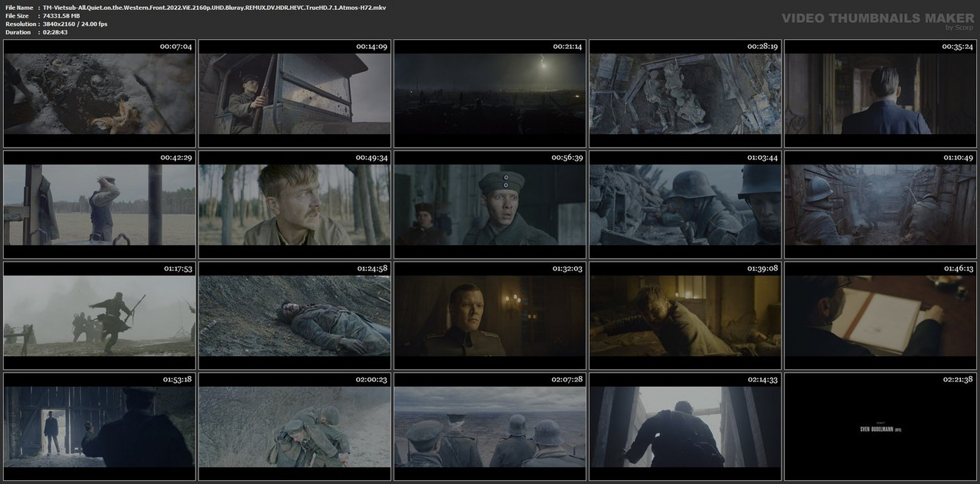Click the fallen soldier thumbnail at 01:24:58
The image size is (980, 484).
[x=295, y=316]
